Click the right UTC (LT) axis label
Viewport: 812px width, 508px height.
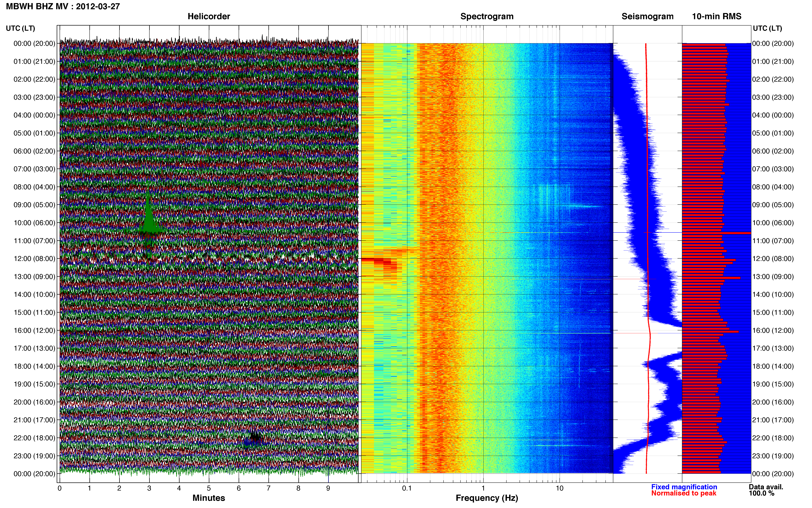point(767,28)
